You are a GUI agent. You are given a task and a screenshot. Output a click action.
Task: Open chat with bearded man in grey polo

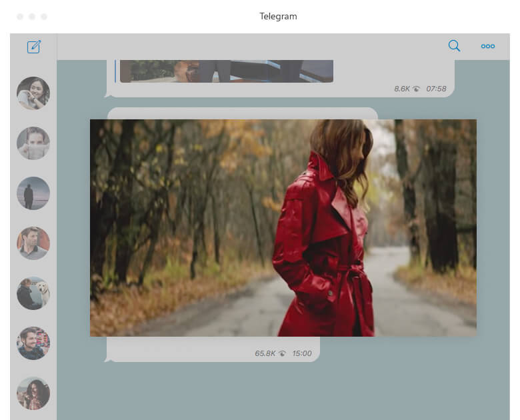(33, 243)
